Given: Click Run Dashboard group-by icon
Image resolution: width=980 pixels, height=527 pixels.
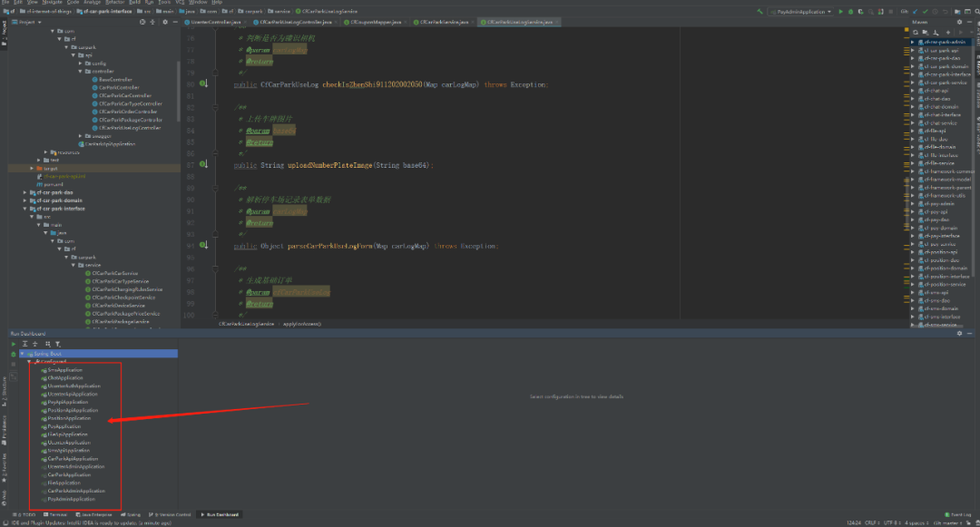Looking at the screenshot, I should point(47,344).
